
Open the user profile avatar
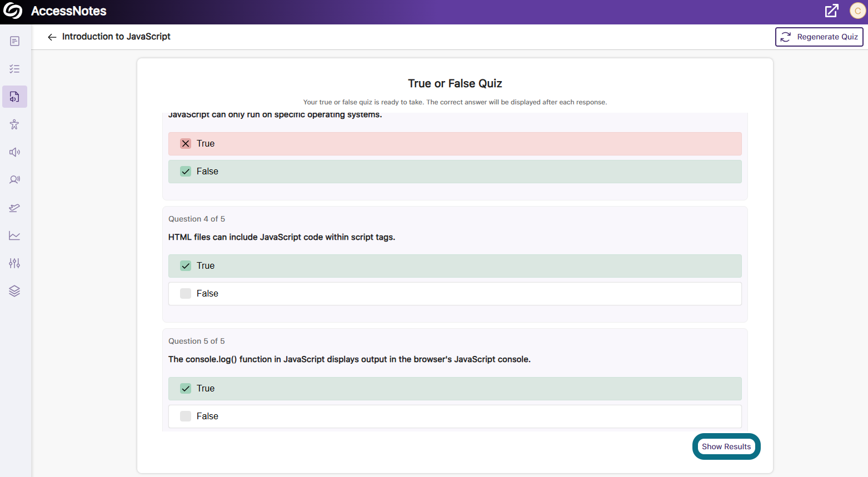point(857,11)
